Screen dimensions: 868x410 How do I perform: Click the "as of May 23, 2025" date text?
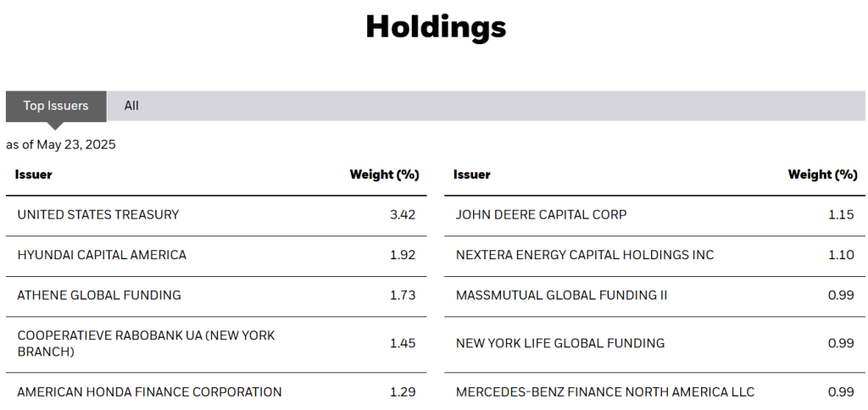[x=61, y=145]
